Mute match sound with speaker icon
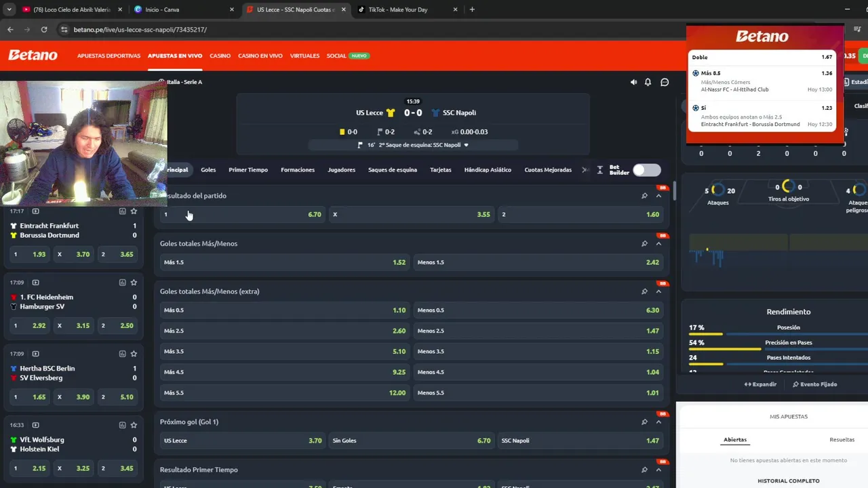This screenshot has height=488, width=868. [633, 82]
